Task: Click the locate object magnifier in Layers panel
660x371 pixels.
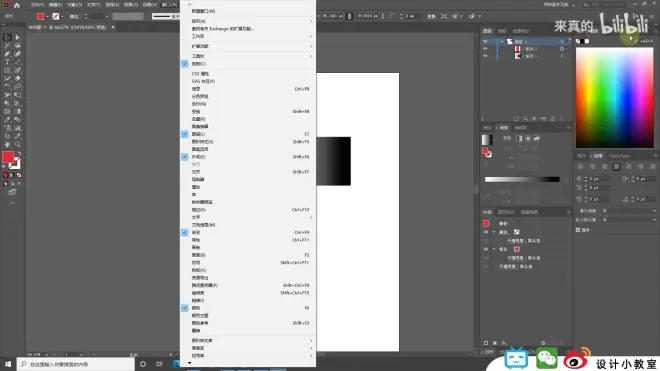Action: coord(525,119)
